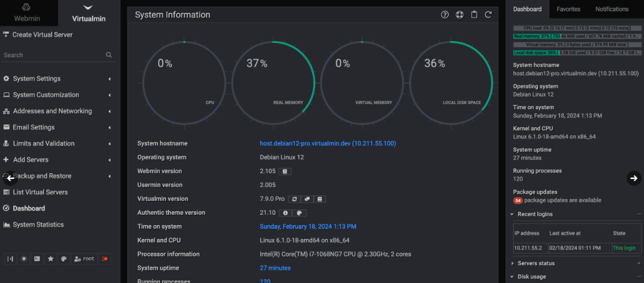This screenshot has height=283, width=644.
Task: Open the terminal icon in bottom toolbar
Action: 37,259
